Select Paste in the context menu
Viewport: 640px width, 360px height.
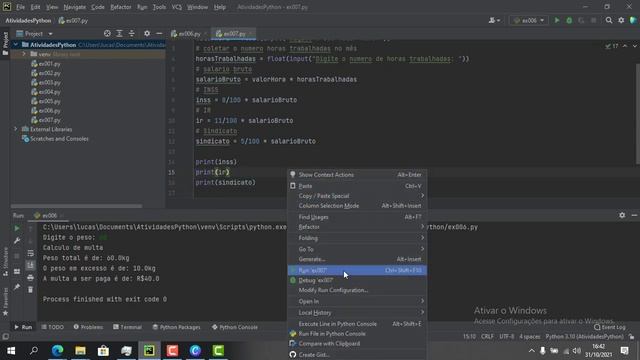tap(357, 186)
